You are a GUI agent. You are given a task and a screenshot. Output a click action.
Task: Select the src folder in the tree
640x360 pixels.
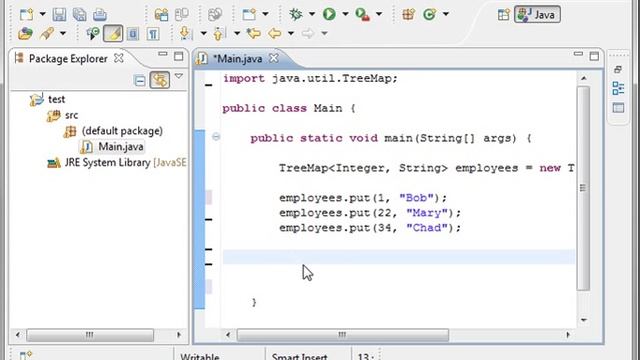point(71,115)
